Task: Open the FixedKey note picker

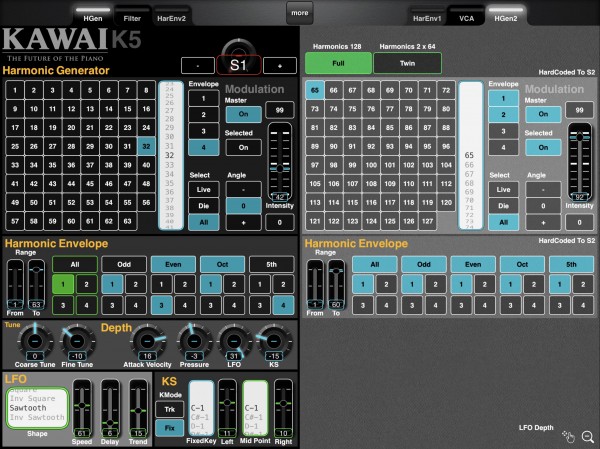Action: tap(201, 409)
